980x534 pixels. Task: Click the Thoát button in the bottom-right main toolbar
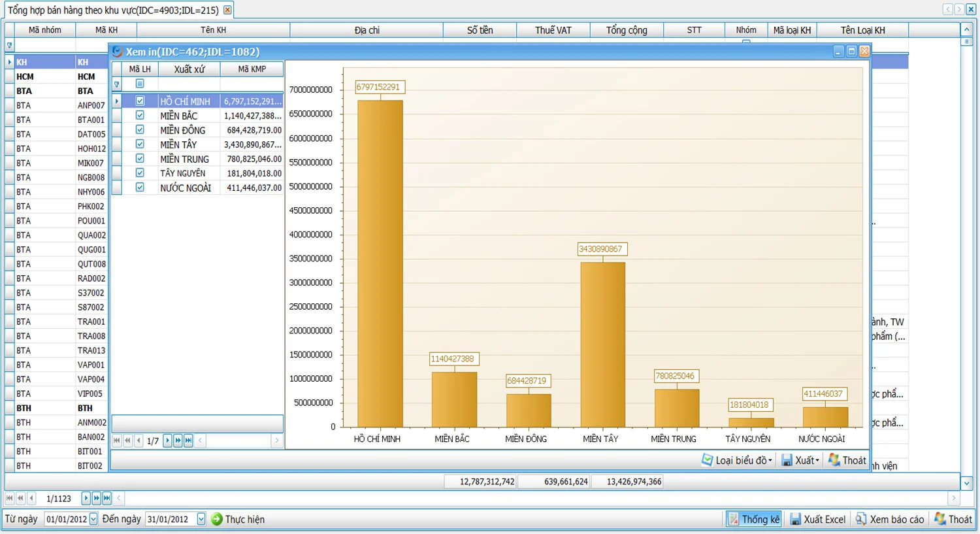point(953,519)
